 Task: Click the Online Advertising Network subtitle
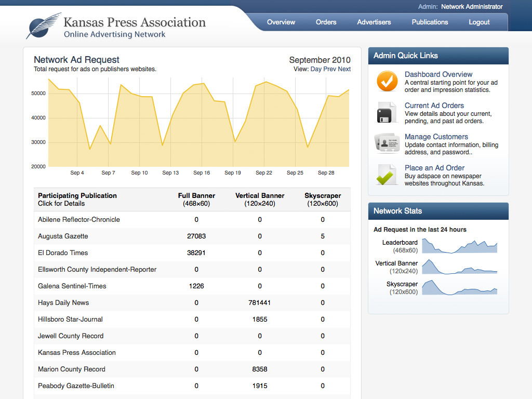(x=114, y=34)
